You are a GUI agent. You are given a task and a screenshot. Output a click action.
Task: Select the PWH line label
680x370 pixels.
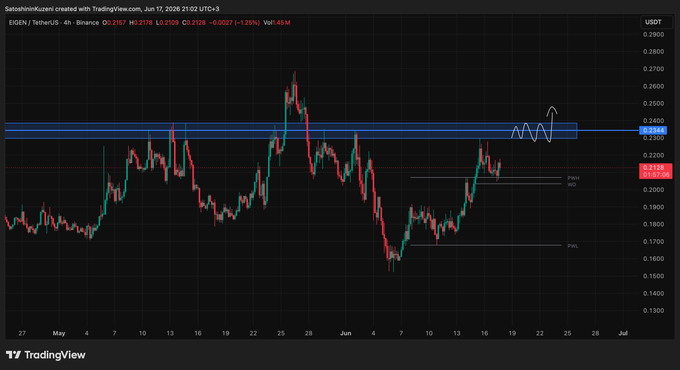[x=573, y=178]
